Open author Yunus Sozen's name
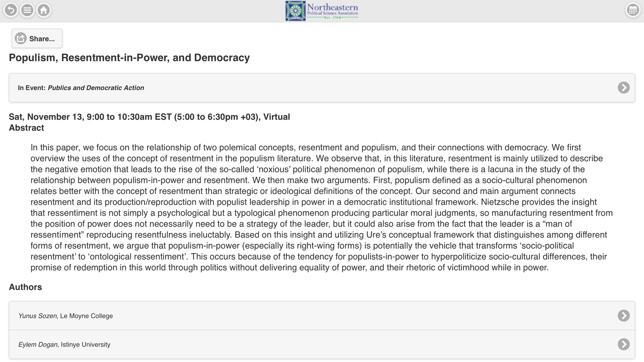This screenshot has height=362, width=644. coord(37,316)
